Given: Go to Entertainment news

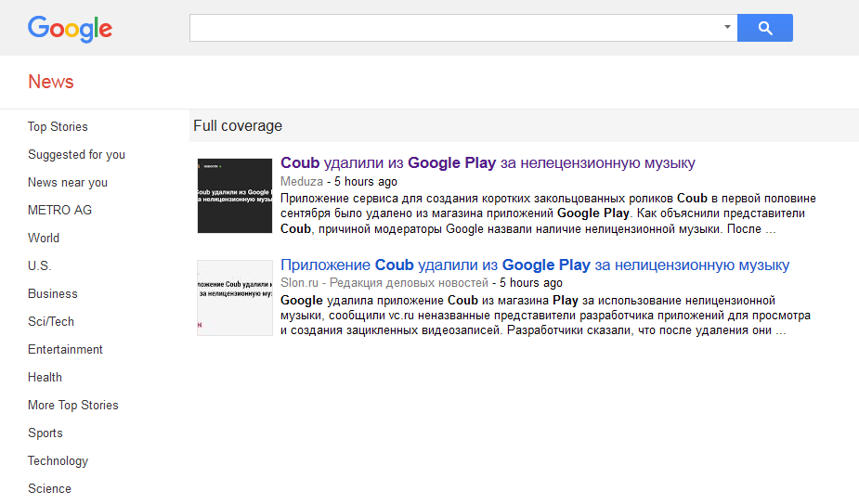Looking at the screenshot, I should pos(65,350).
